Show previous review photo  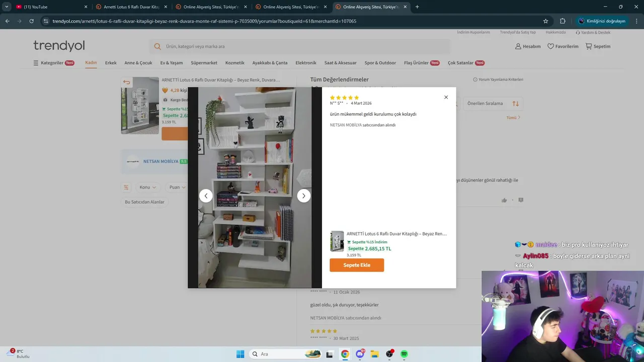pos(206,196)
